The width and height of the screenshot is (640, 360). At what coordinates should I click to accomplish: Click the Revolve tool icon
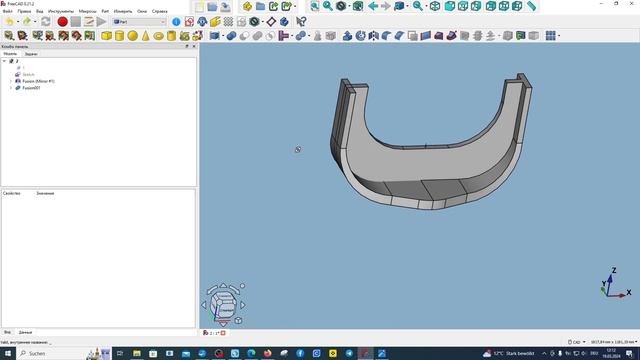(x=360, y=36)
